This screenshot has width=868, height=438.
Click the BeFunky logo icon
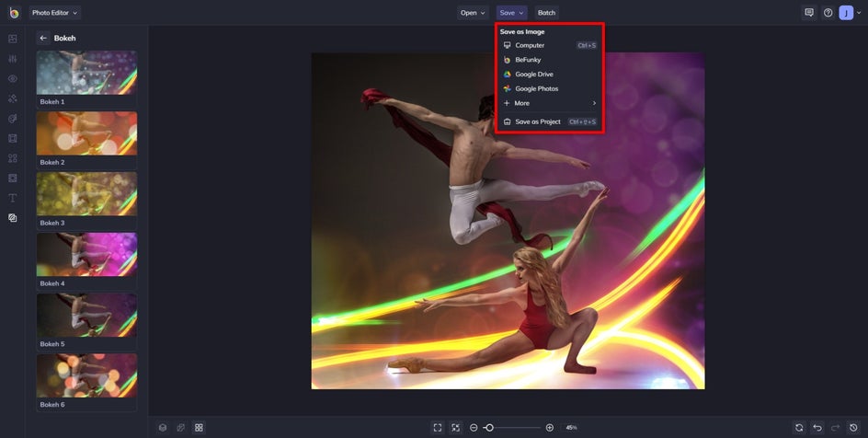click(x=14, y=12)
